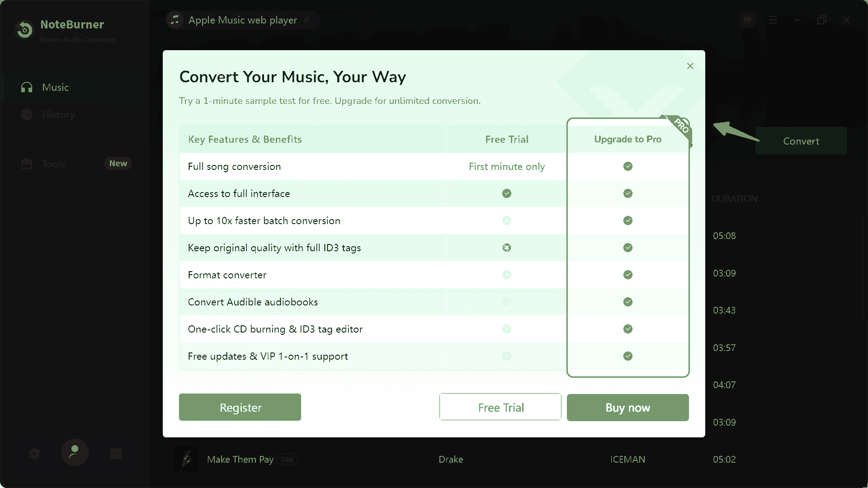Click Pro checkmark for Full song conversion

click(628, 166)
